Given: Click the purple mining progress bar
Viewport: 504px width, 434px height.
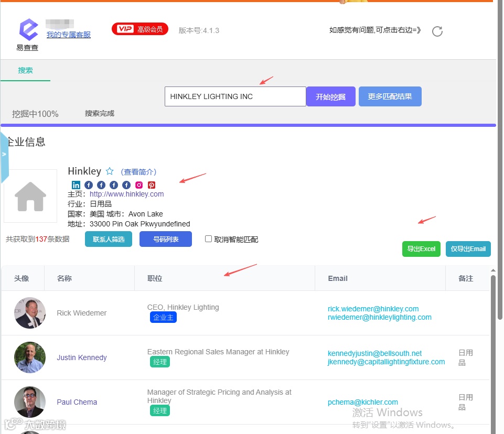Looking at the screenshot, I should (248, 125).
